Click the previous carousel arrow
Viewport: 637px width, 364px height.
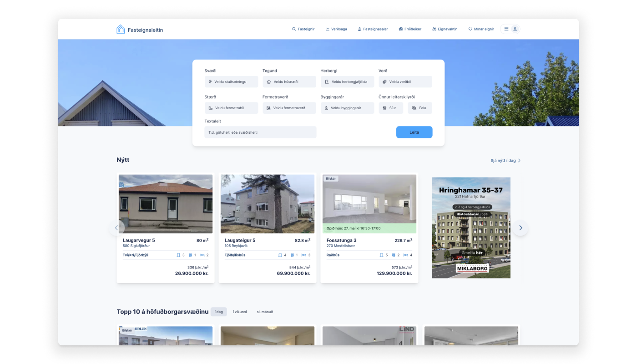coord(116,227)
